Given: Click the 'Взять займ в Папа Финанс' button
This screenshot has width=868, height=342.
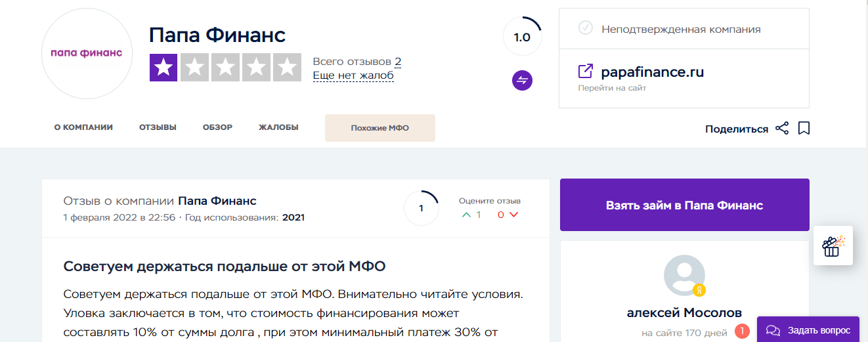Looking at the screenshot, I should click(x=684, y=205).
